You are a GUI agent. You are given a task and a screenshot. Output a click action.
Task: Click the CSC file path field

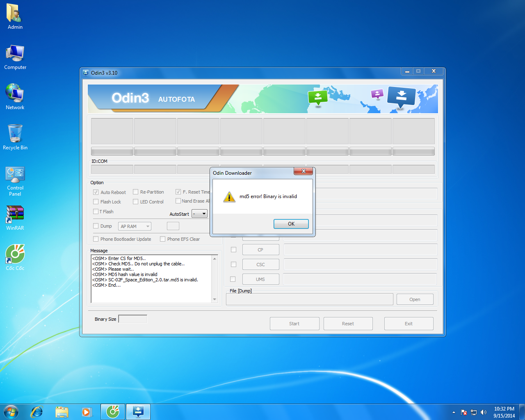361,264
